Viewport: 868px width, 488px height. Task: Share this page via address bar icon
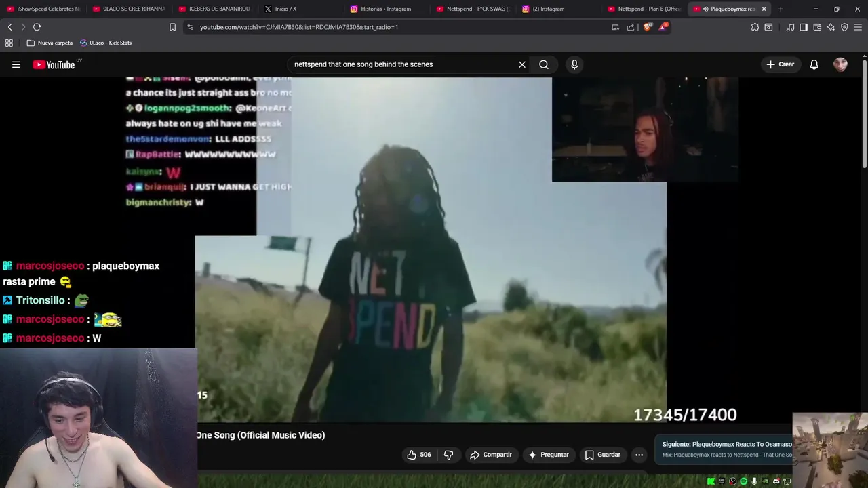coord(631,27)
